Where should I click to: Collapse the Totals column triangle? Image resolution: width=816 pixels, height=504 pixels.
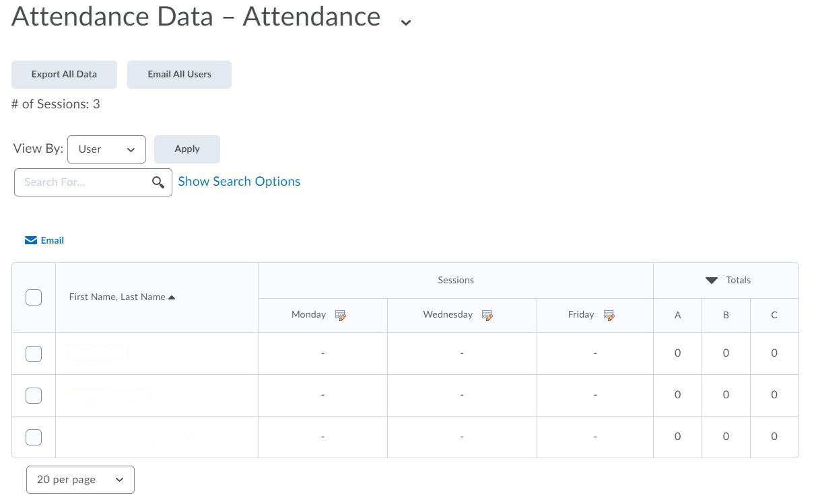tap(712, 281)
